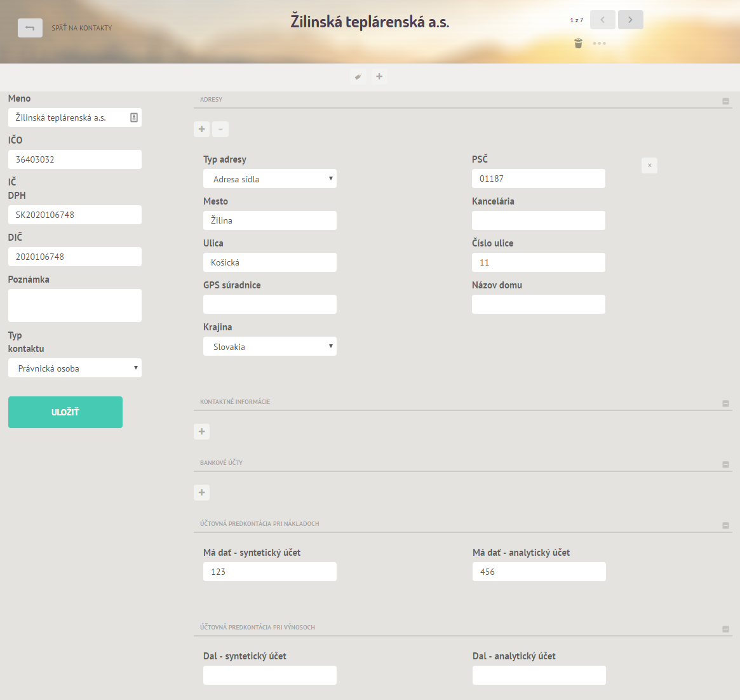This screenshot has width=740, height=700.
Task: Add new contact information entry
Action: [x=202, y=431]
